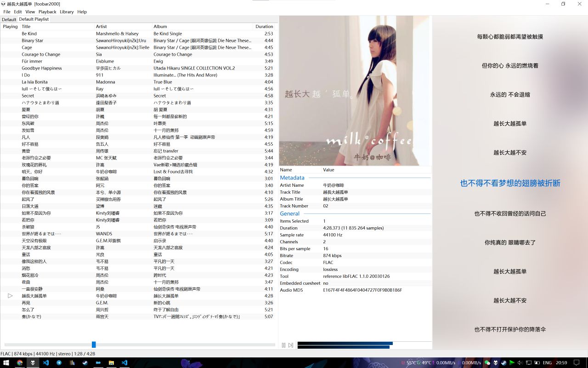Screen dimensions: 588x368
Task: Click the 20:59 clock in the taskbar
Action: coord(561,362)
